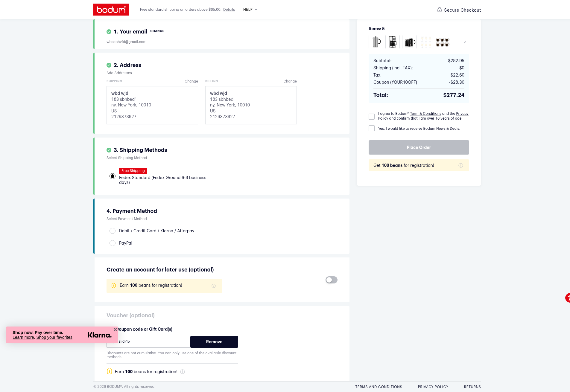The height and width of the screenshot is (392, 570).
Task: Toggle create account switch on
Action: coord(332,280)
